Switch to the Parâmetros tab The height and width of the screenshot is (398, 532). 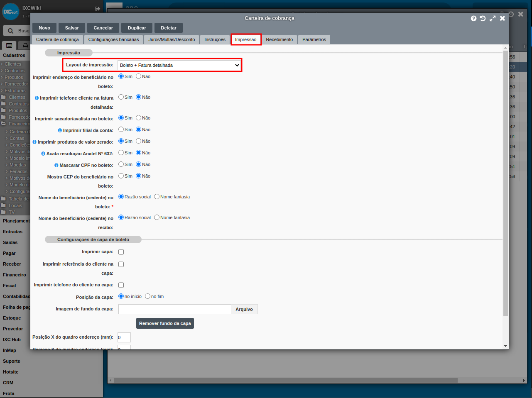(x=314, y=39)
